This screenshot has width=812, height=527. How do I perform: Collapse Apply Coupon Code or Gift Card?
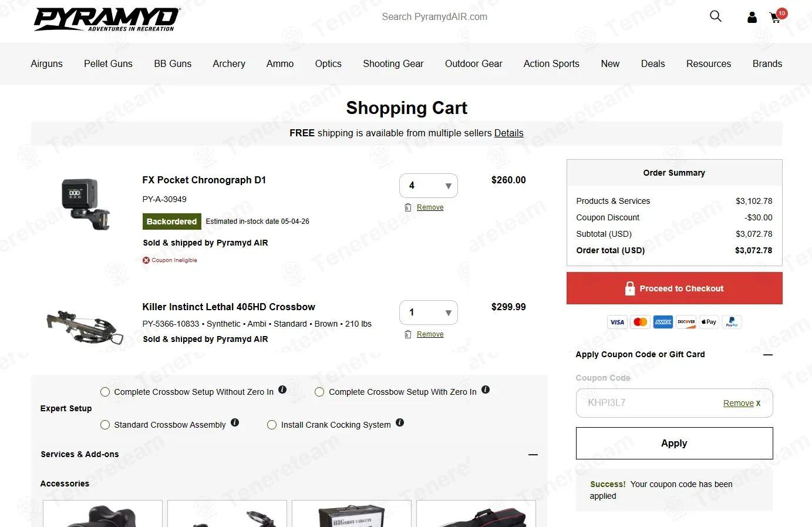coord(768,355)
